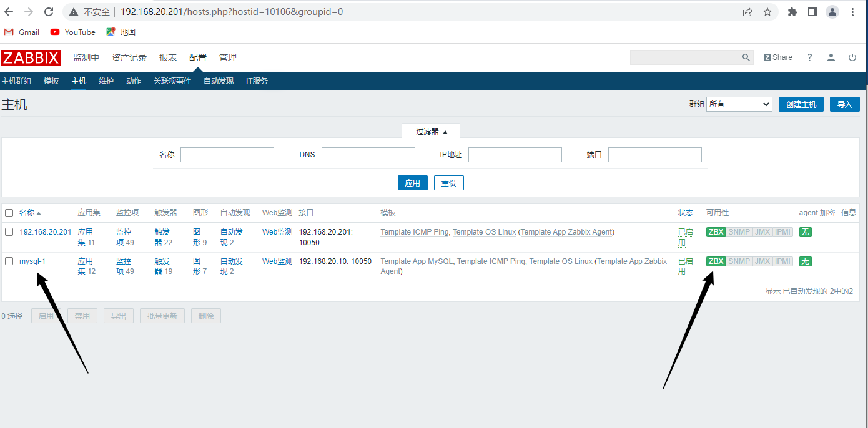The image size is (868, 428).
Task: Click the green ZBX availability badge for mysql-1
Action: pos(716,261)
